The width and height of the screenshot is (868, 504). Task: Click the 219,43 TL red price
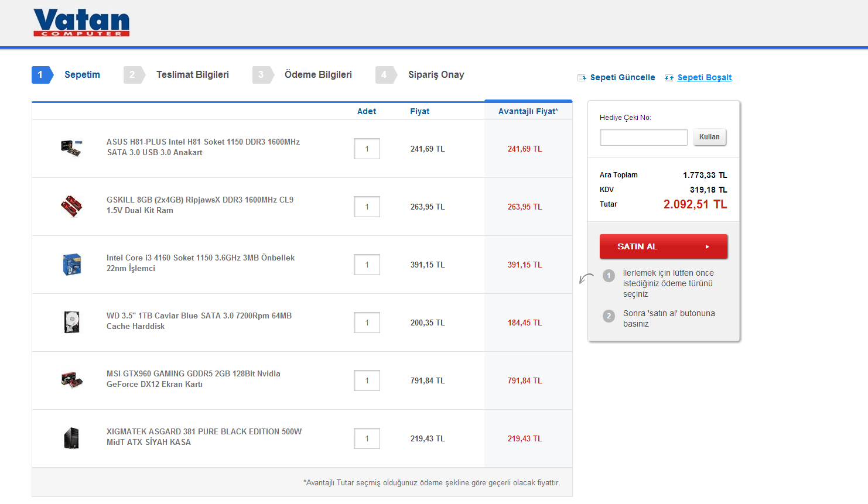coord(525,438)
